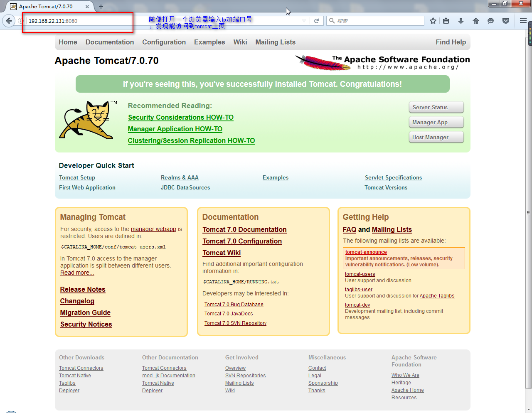Open the JDBC DataSources link
The height and width of the screenshot is (413, 532).
[x=185, y=188]
